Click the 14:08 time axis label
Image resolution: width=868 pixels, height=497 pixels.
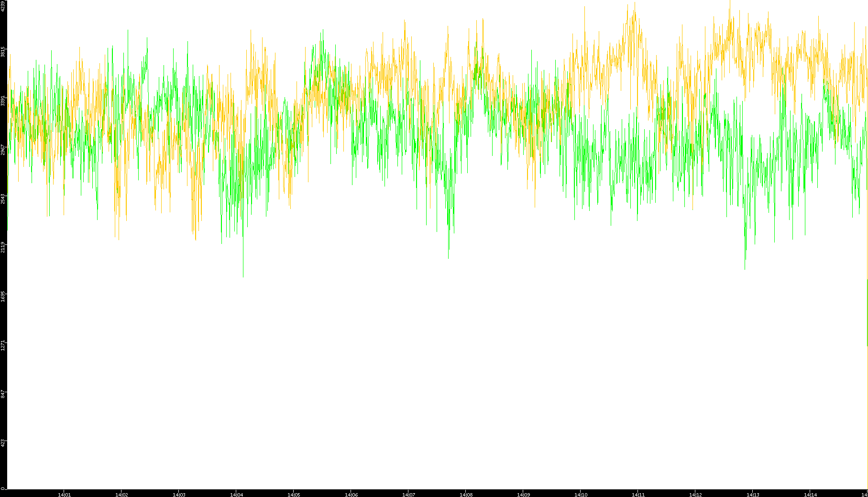(x=466, y=494)
